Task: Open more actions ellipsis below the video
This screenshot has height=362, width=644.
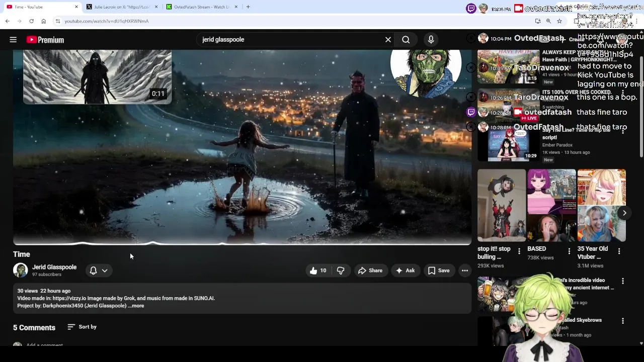Action: pos(465,270)
